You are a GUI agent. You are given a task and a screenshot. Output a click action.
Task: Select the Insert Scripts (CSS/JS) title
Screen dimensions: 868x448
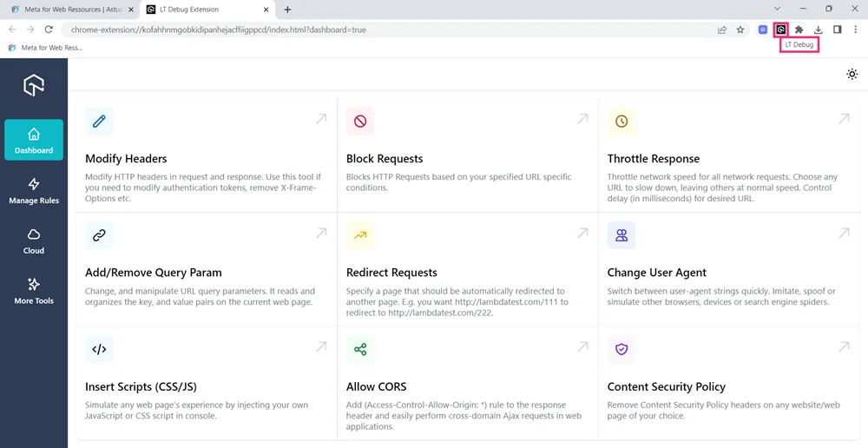[141, 386]
